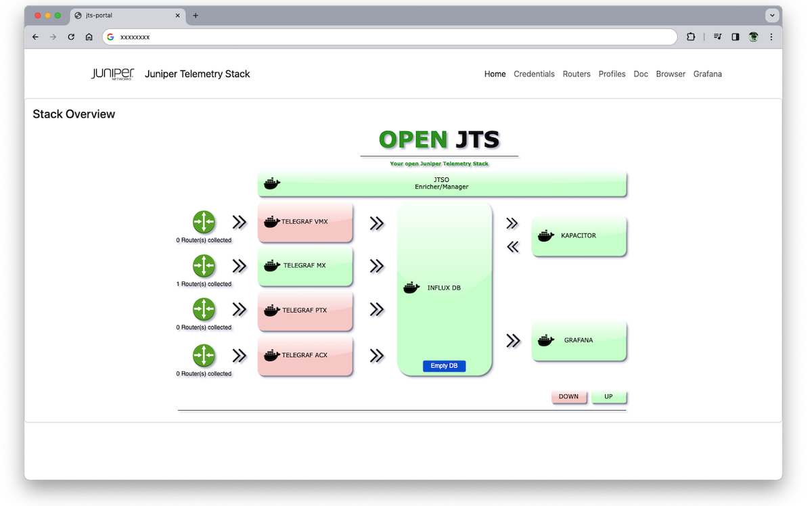Click the green UP legend swatch
812x506 pixels.
(x=608, y=396)
